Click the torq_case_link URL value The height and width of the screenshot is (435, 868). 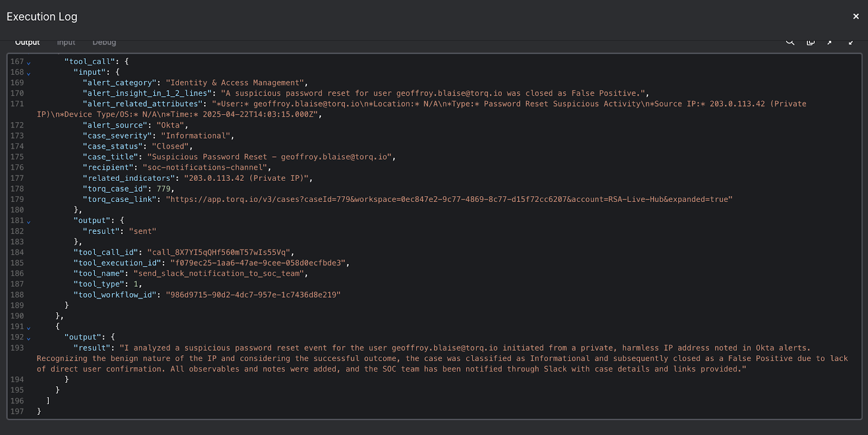[449, 199]
